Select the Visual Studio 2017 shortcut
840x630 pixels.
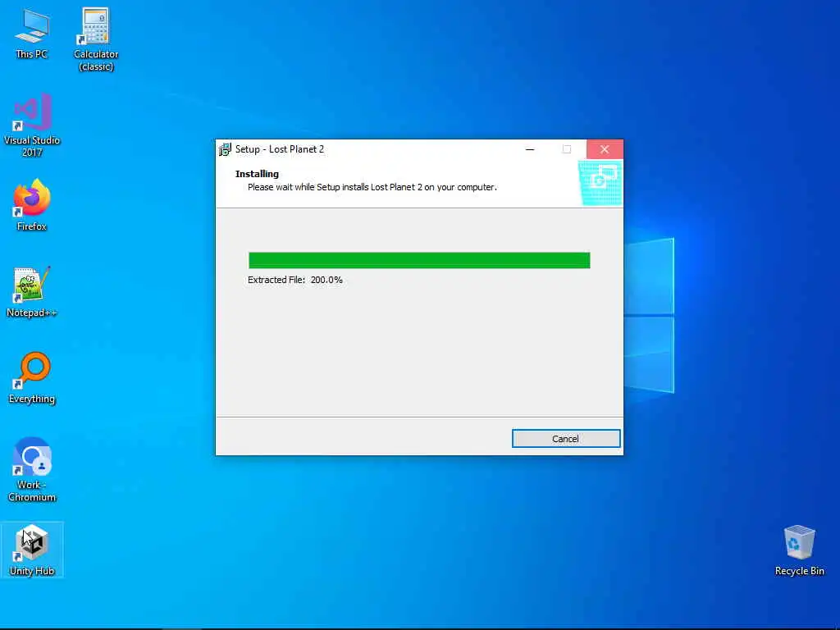point(32,125)
